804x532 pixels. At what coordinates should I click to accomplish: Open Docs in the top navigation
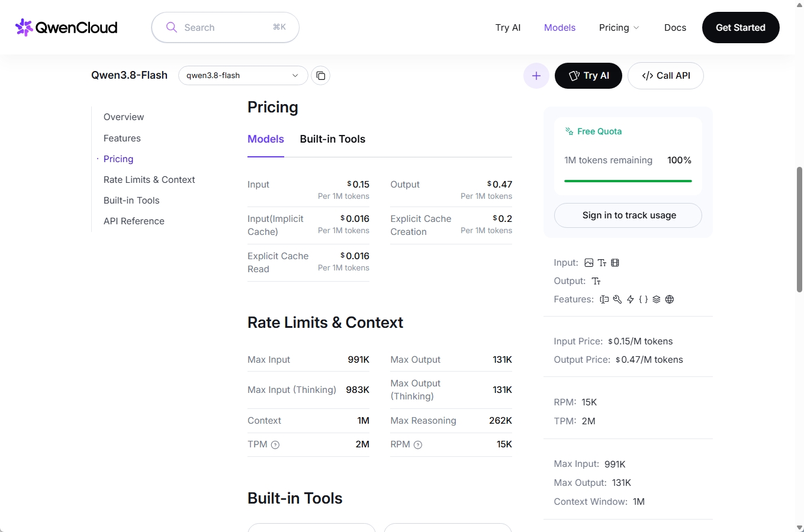coord(675,27)
